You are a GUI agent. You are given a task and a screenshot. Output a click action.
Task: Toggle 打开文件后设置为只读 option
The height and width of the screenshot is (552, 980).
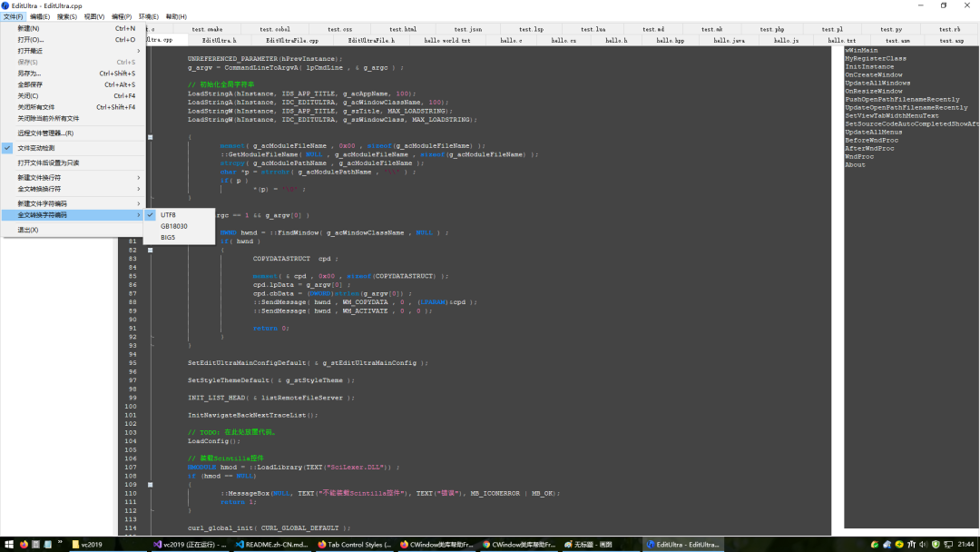coord(73,163)
